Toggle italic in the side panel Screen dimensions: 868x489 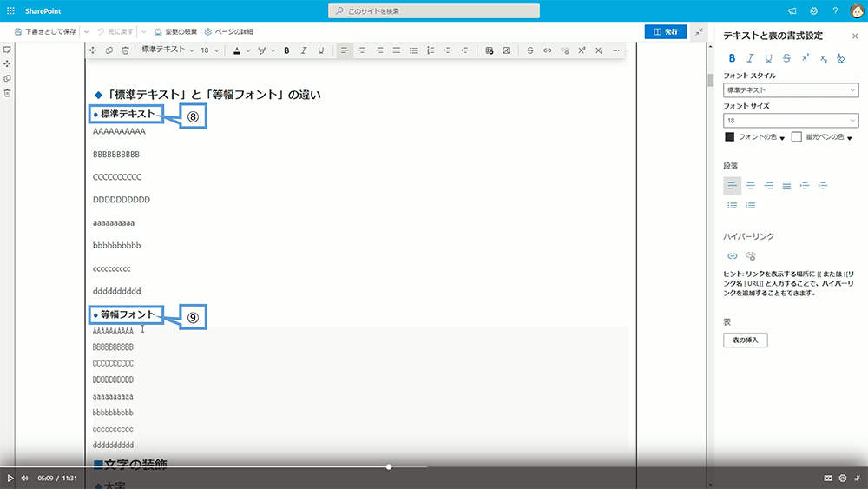(x=750, y=58)
